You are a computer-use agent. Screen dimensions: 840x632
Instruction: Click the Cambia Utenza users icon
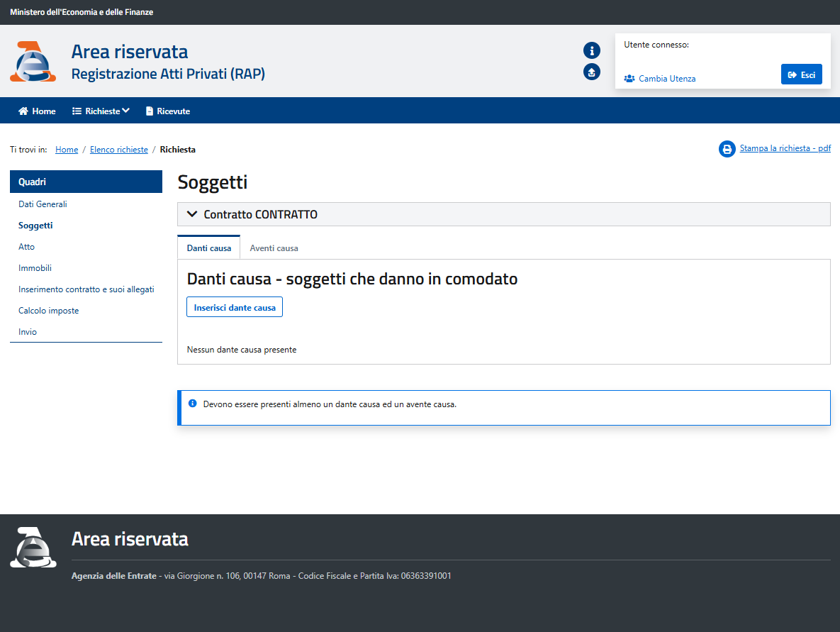tap(629, 79)
